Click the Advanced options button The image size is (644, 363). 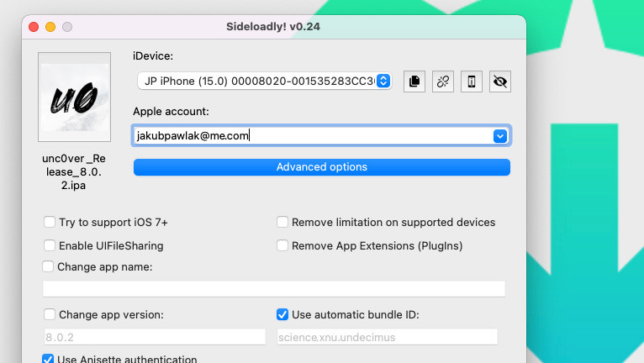click(x=322, y=167)
